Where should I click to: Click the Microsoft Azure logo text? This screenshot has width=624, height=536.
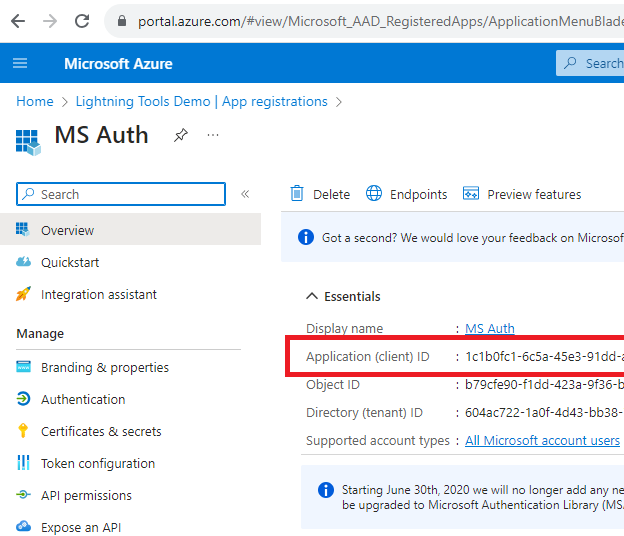tap(118, 64)
